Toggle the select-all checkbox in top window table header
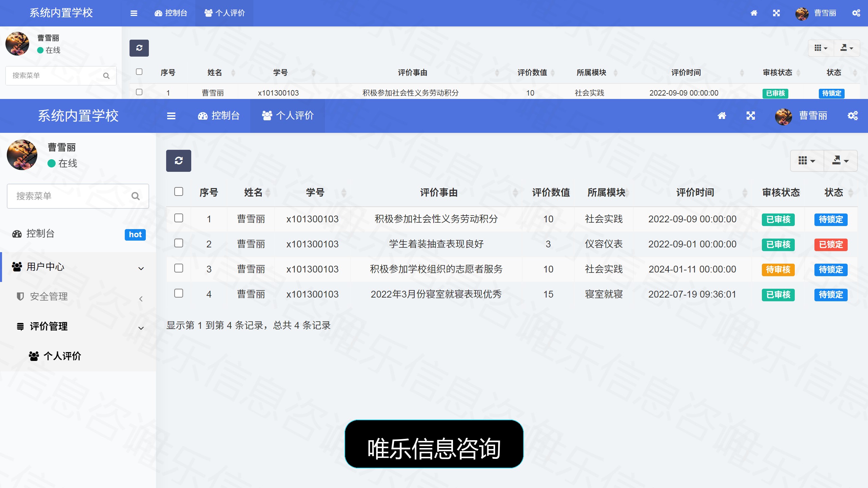This screenshot has width=868, height=488. click(139, 72)
